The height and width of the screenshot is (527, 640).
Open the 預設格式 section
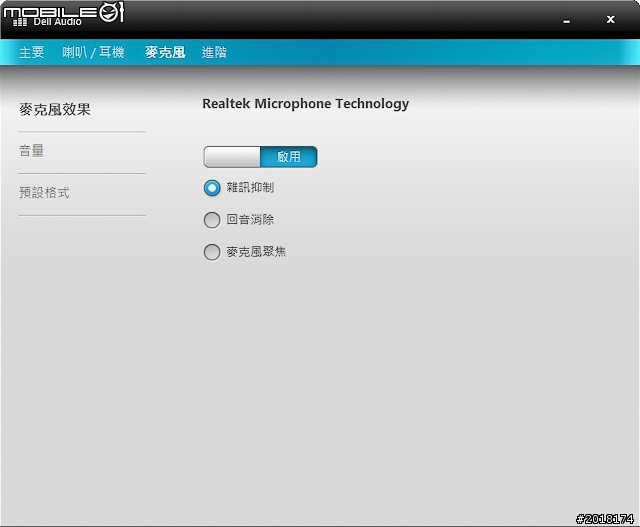[x=44, y=192]
